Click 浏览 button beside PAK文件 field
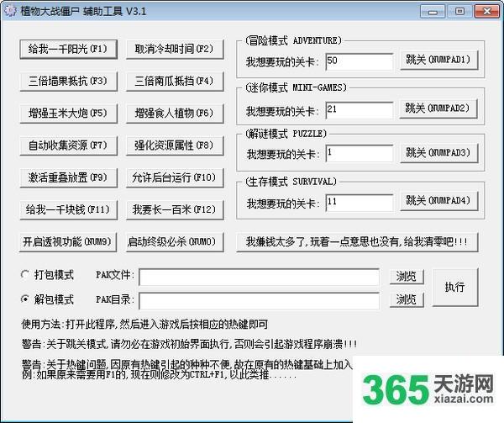Screen dimensions: 504x423 pos(407,277)
